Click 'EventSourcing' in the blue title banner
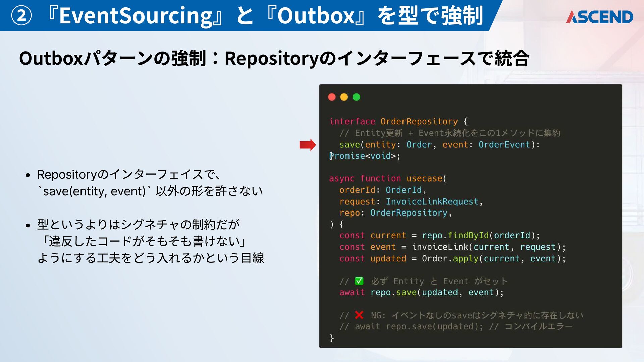 (x=136, y=16)
